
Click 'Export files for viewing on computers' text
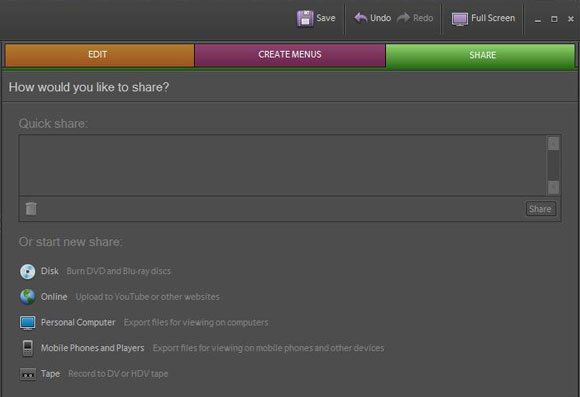(196, 323)
